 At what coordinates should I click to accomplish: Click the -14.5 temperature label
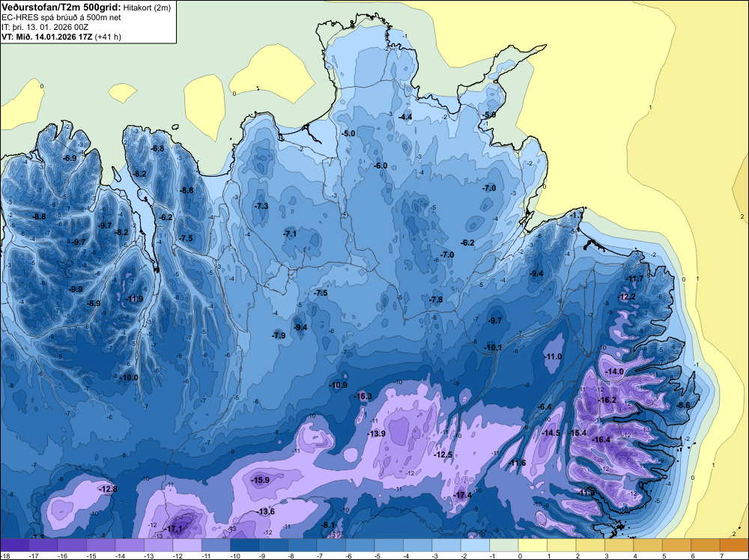(x=551, y=433)
